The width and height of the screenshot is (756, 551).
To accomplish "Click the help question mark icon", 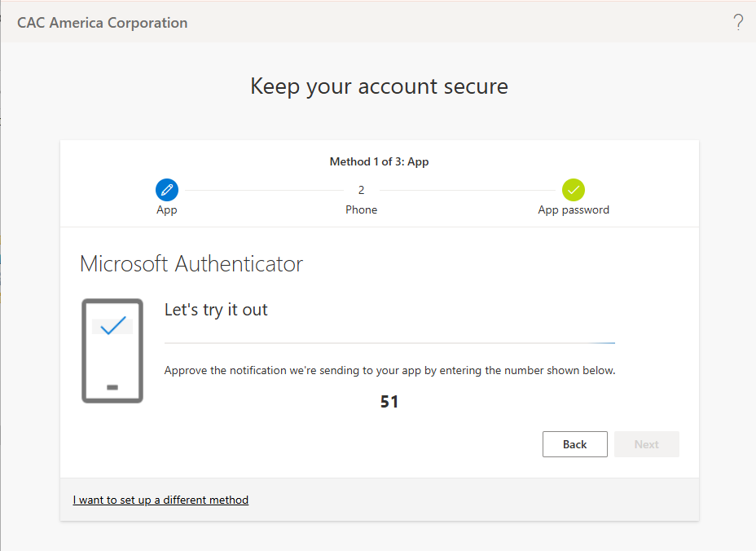I will click(738, 22).
